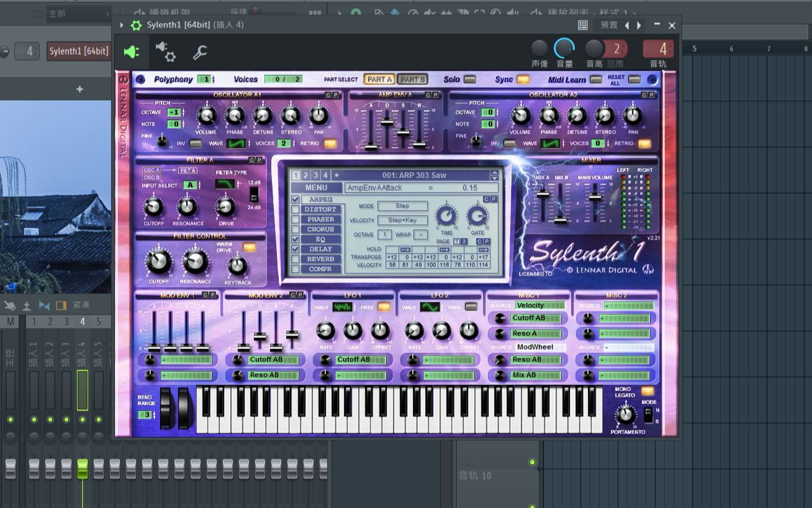Click the Mixer Main Volume slider

tap(595, 197)
